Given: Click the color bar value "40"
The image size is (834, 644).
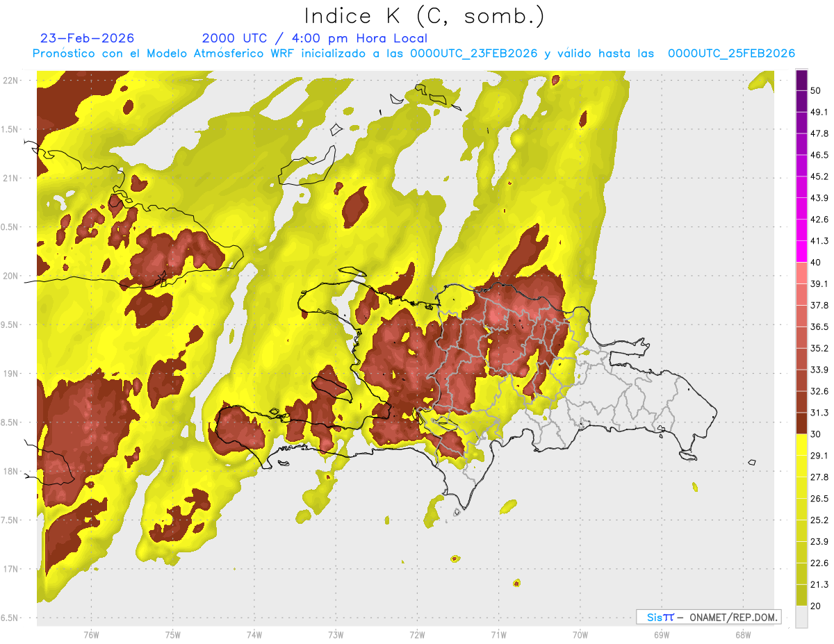Looking at the screenshot, I should (x=817, y=262).
